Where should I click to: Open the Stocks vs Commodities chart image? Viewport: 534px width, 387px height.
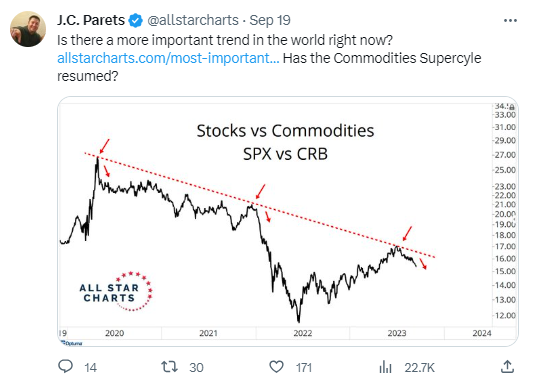coord(288,221)
